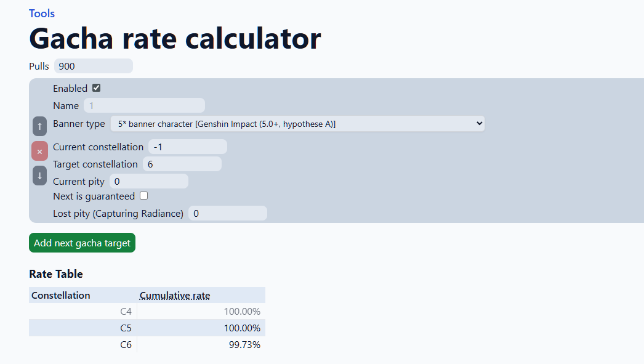Screen dimensions: 644x364
Task: Focus the Pulls input field
Action: [93, 66]
